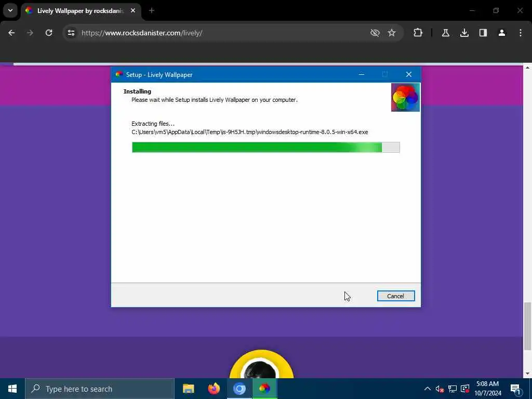This screenshot has width=532, height=399.
Task: Open a new browser tab
Action: point(152,10)
